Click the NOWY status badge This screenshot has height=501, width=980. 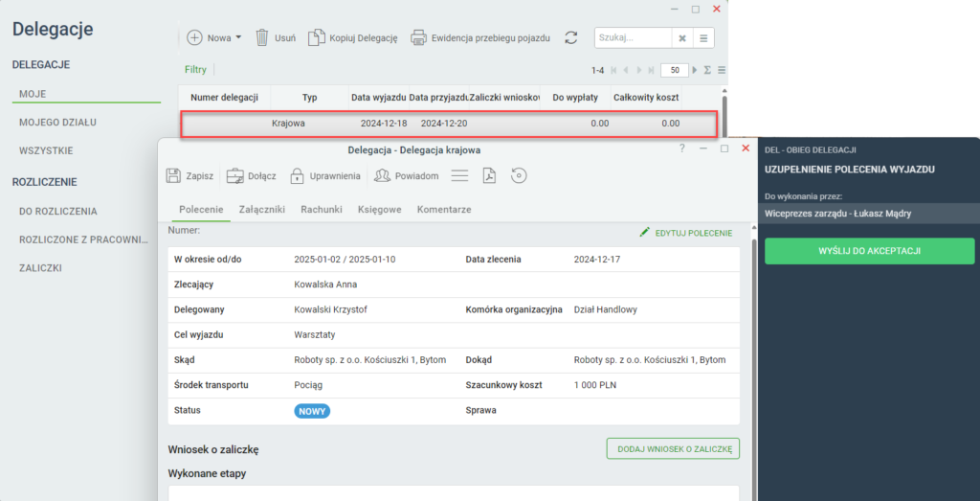312,411
